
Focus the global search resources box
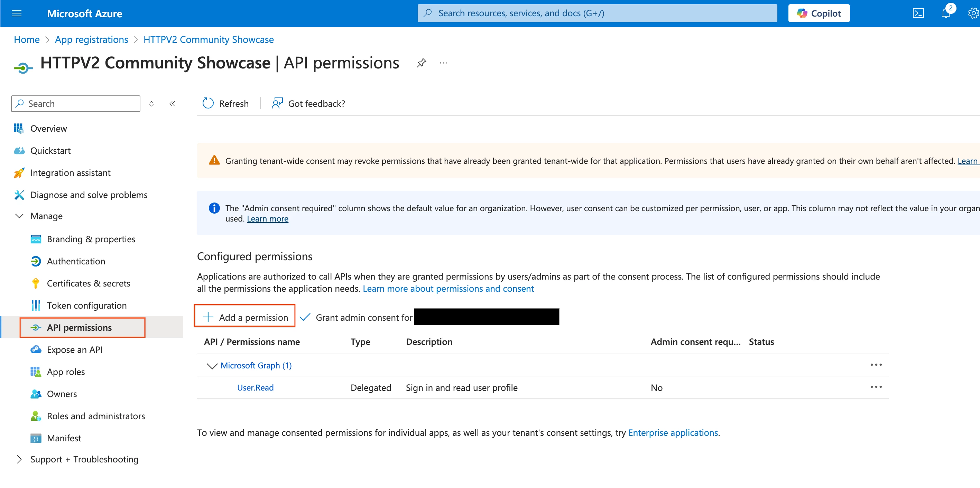(597, 13)
